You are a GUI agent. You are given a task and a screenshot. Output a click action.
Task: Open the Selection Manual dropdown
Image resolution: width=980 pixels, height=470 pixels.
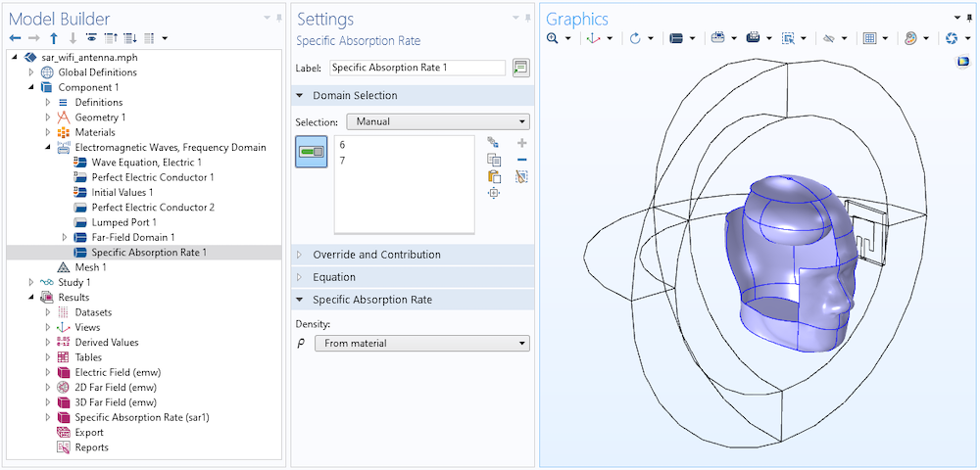[437, 121]
